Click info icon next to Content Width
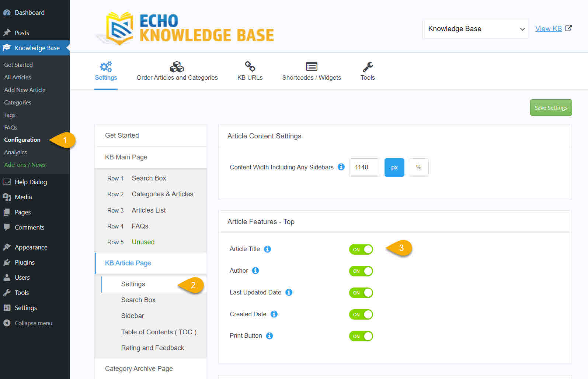 341,167
